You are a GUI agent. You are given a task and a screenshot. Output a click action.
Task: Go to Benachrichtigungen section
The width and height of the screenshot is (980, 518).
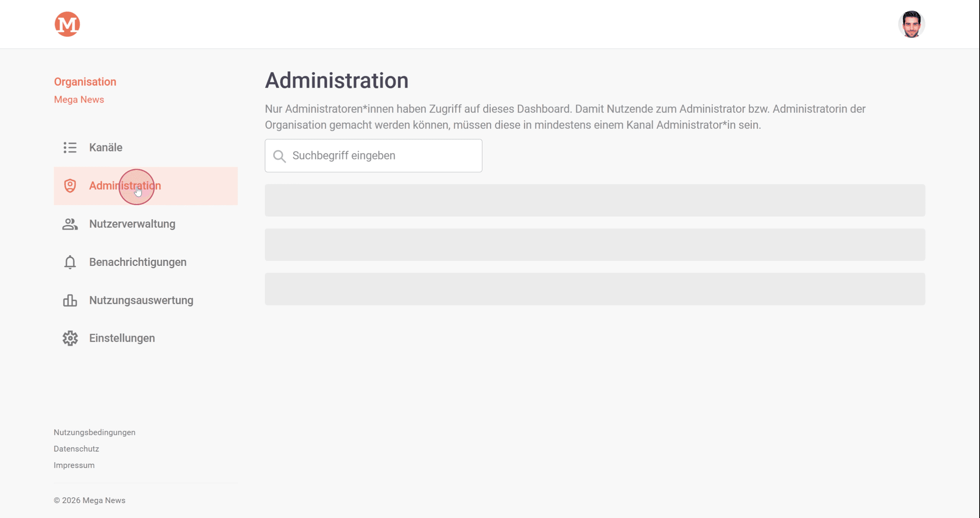tap(138, 262)
